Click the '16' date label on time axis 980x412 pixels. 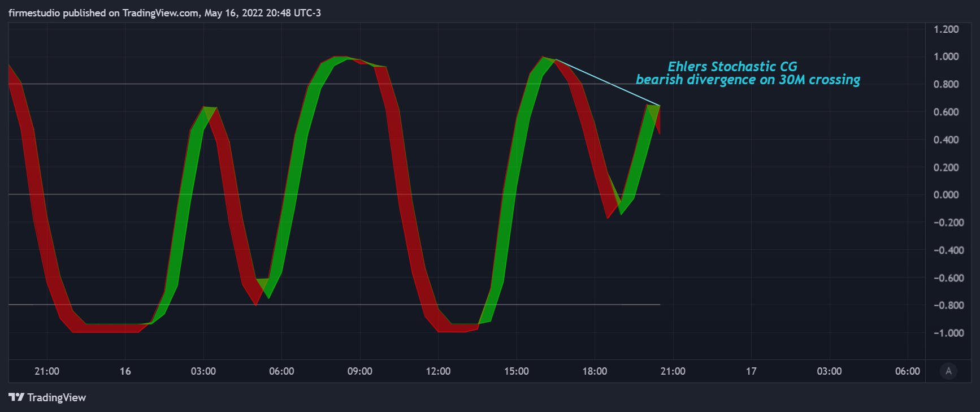click(x=125, y=371)
